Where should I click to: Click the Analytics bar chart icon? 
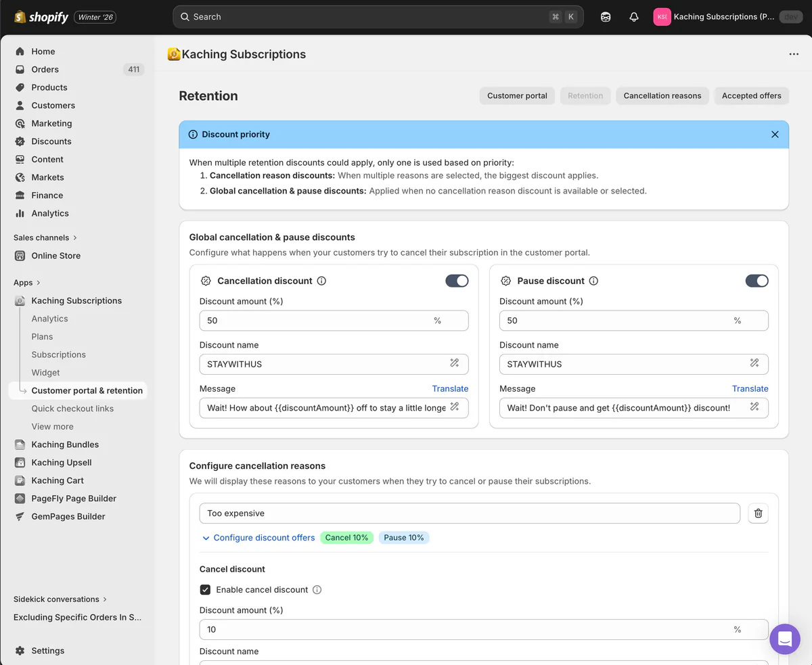click(x=20, y=213)
